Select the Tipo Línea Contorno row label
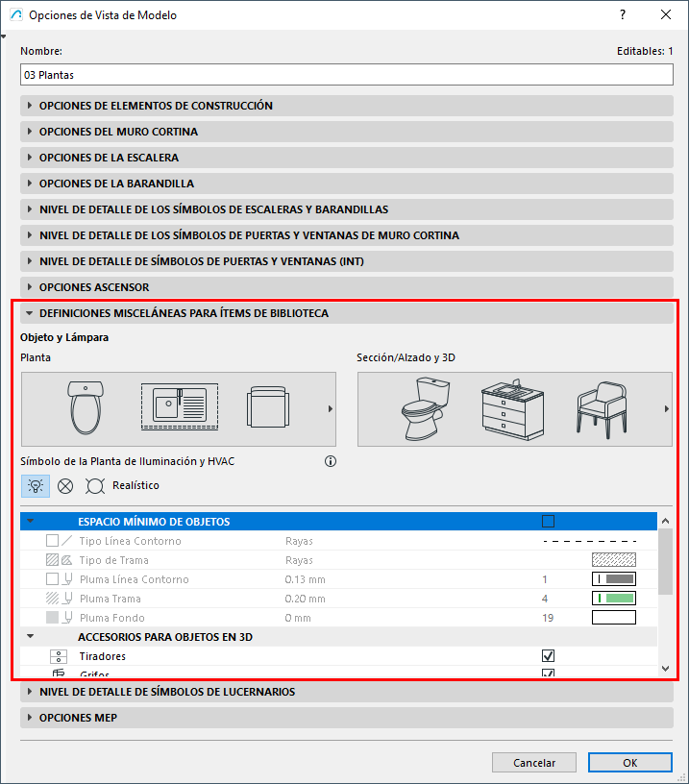689x784 pixels. point(130,541)
